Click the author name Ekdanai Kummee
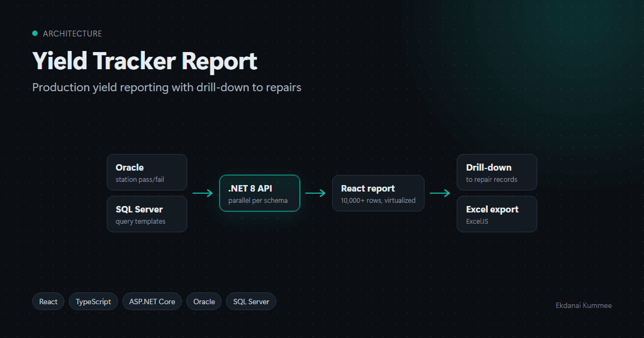Screen dimensions: 644x338 point(584,305)
